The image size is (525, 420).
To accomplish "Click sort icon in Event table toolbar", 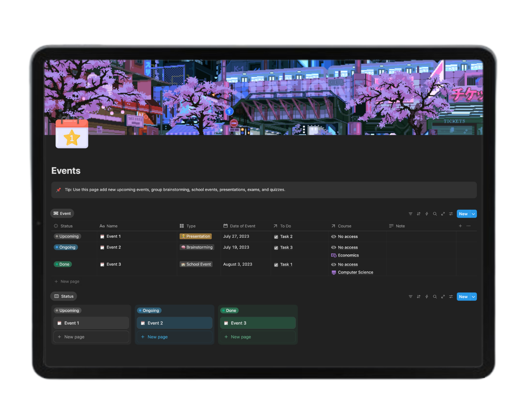I will (x=419, y=214).
